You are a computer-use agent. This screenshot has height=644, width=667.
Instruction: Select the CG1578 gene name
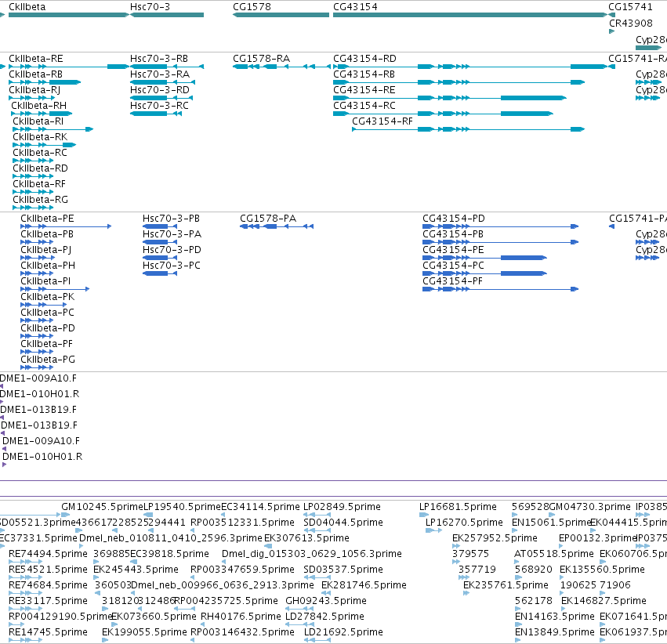(252, 7)
